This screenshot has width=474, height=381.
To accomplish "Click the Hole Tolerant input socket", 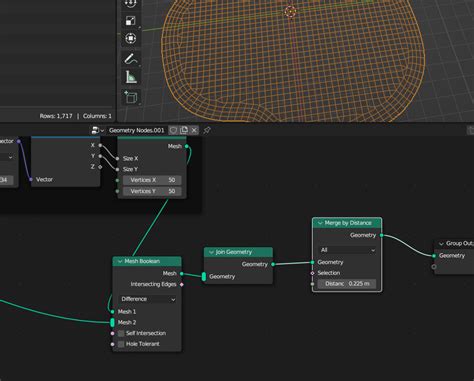I will click(112, 344).
